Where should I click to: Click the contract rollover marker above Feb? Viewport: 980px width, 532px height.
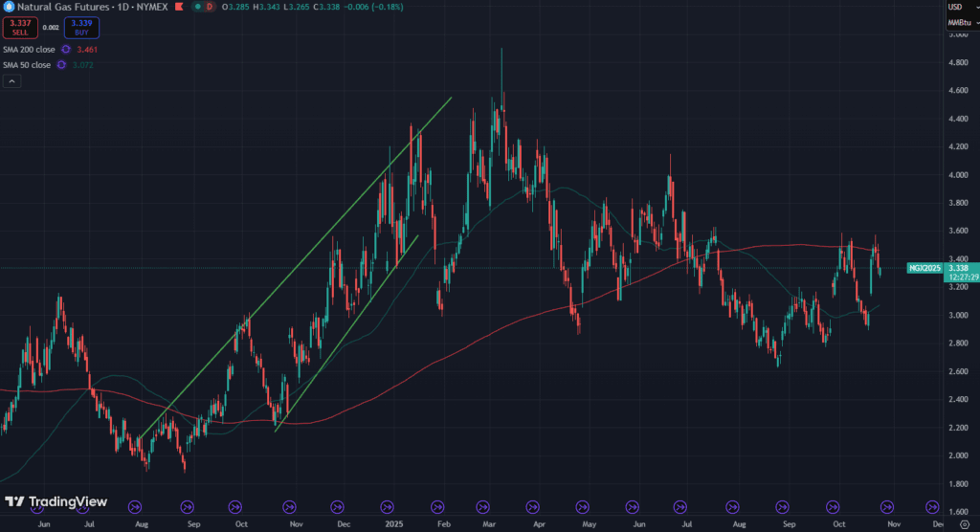437,507
